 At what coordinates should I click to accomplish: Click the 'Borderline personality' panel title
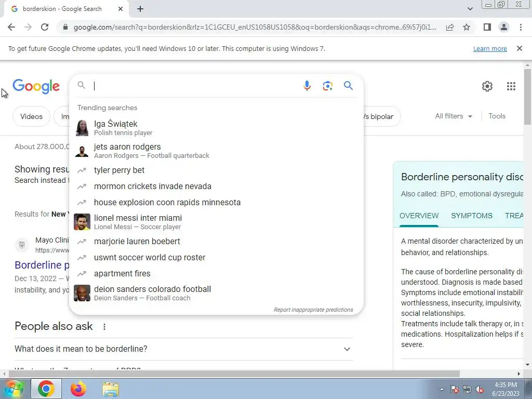tap(462, 177)
